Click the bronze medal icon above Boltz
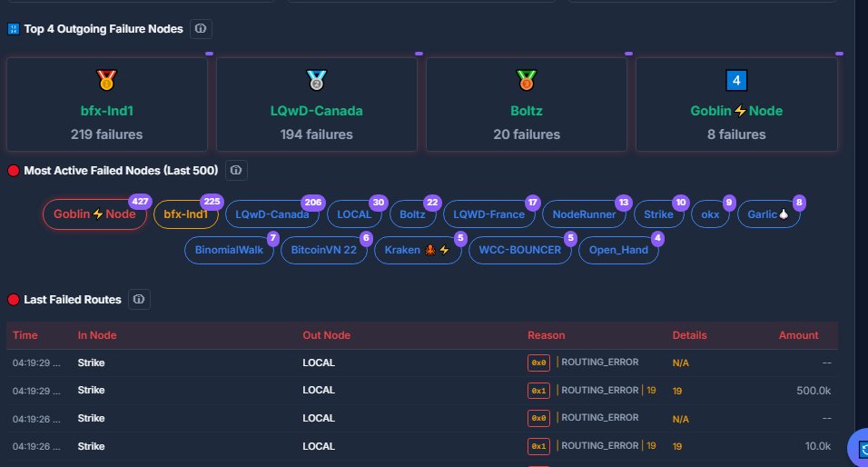Viewport: 868px width, 467px height. (526, 80)
